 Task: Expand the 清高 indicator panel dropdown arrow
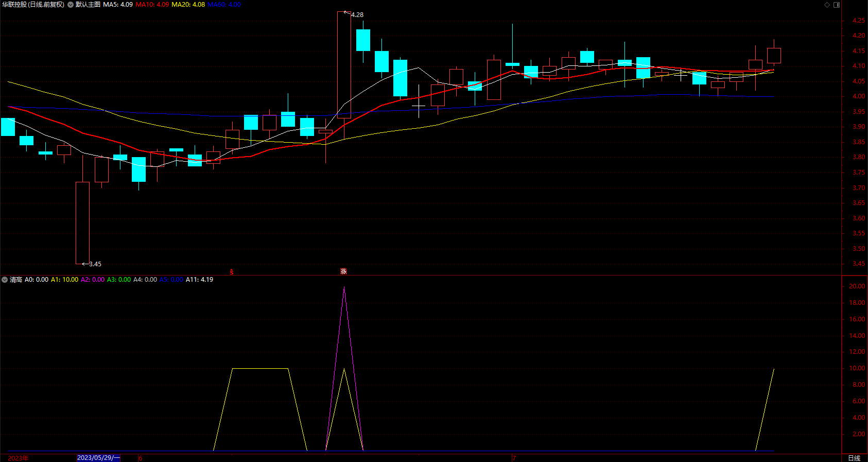coord(5,280)
